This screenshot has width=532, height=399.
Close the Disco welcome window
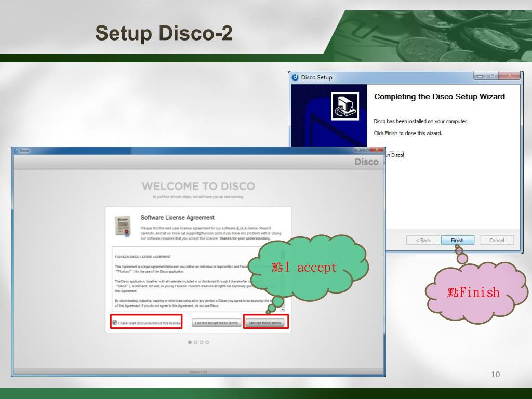tap(377, 150)
